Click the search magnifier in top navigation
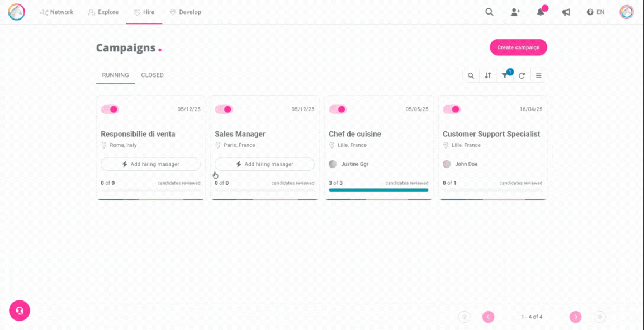The width and height of the screenshot is (644, 330). tap(489, 12)
